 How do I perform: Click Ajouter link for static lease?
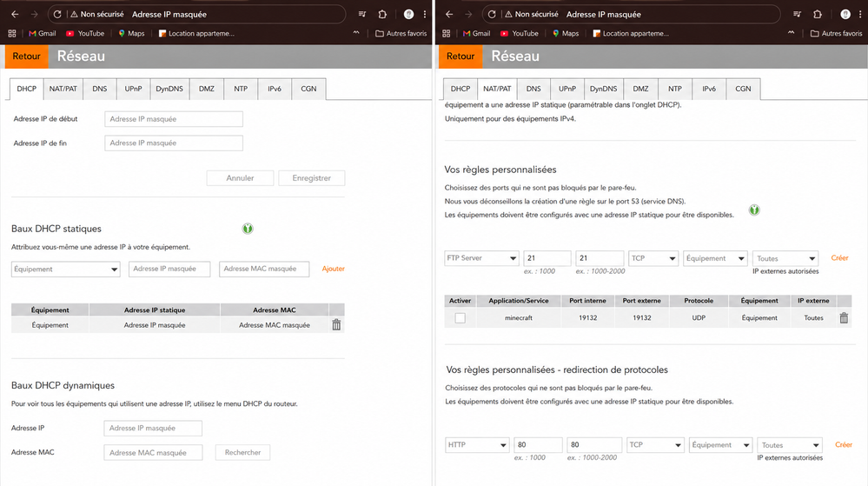[x=334, y=269]
